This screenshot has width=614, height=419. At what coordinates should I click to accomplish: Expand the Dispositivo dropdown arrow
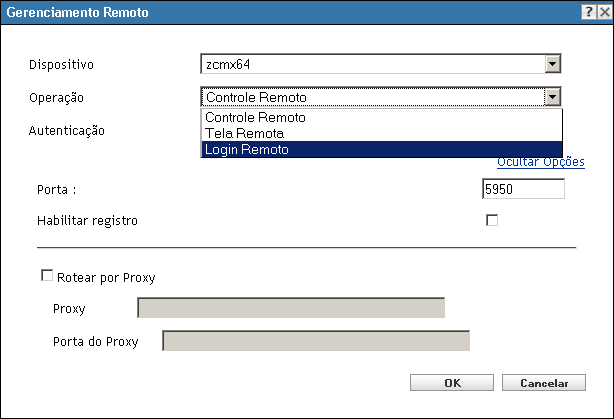click(x=552, y=65)
